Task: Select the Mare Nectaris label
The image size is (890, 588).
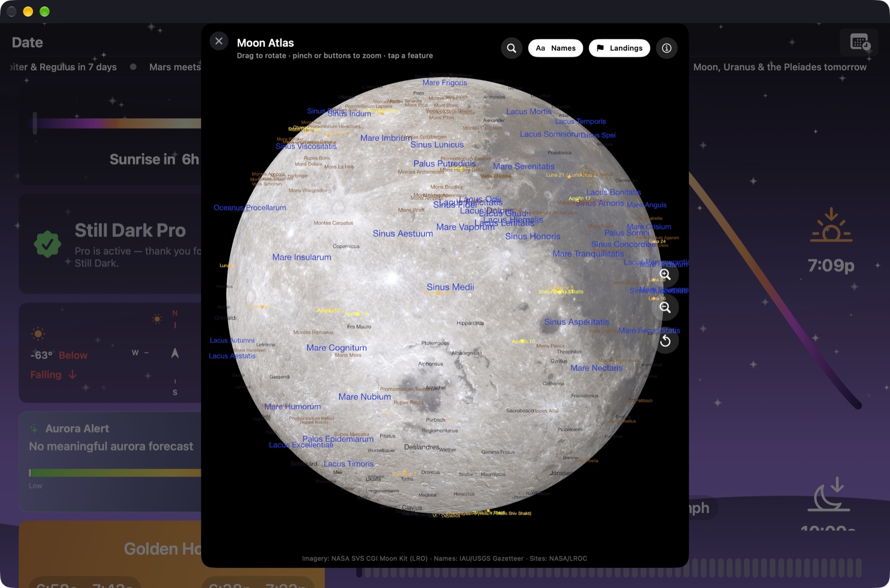Action: point(596,368)
